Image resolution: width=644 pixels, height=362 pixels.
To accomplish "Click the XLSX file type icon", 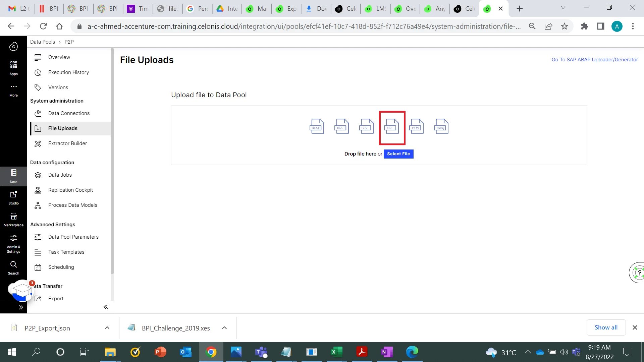I will [317, 127].
